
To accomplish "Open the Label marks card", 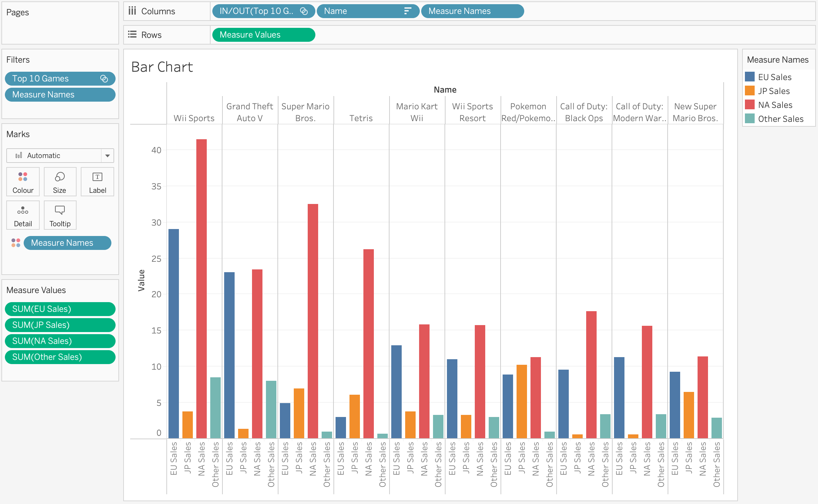I will pos(97,182).
